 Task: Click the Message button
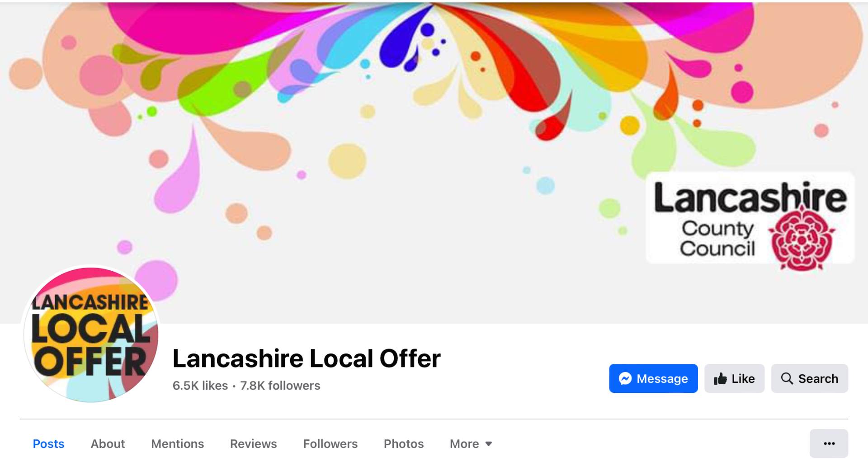click(x=653, y=378)
